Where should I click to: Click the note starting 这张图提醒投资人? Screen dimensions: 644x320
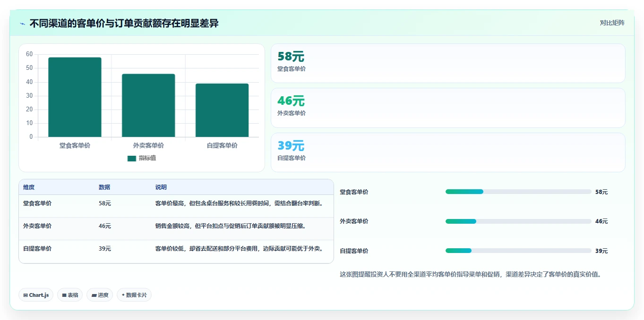(470, 274)
